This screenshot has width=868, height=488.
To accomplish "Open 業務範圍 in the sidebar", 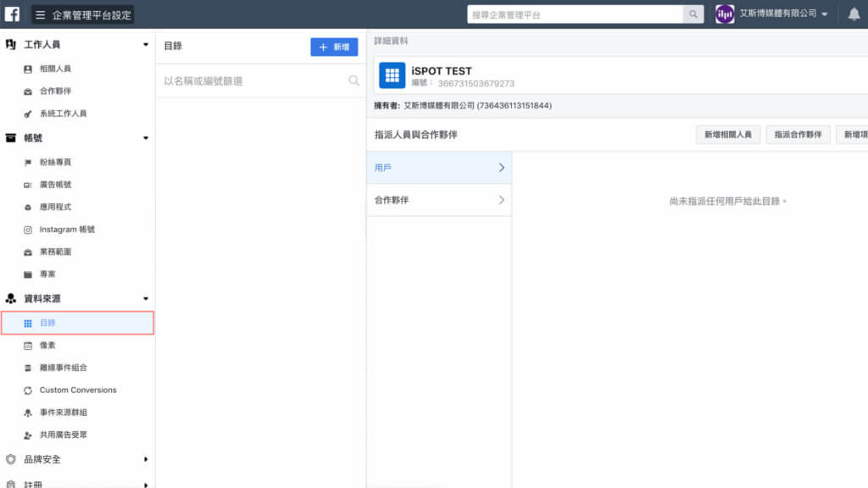I will pos(55,252).
